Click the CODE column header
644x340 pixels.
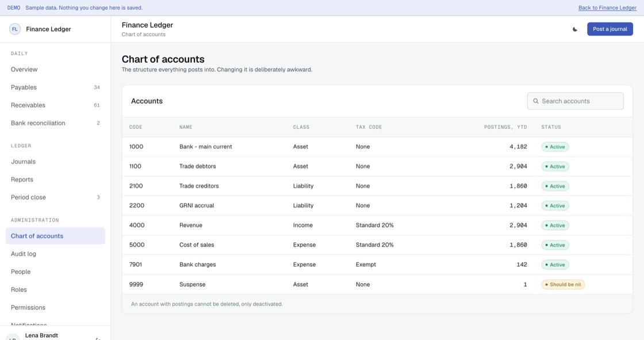point(136,127)
